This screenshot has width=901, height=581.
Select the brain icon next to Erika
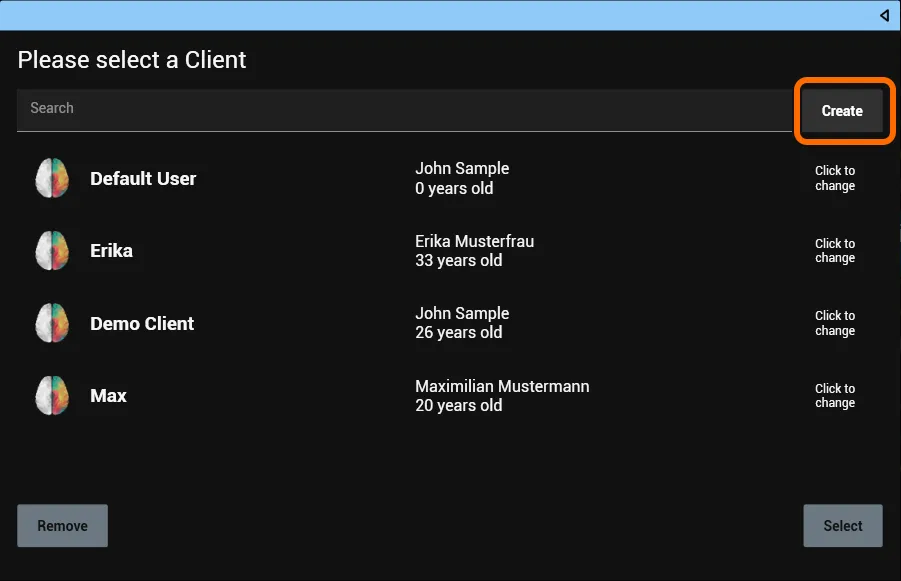[52, 251]
